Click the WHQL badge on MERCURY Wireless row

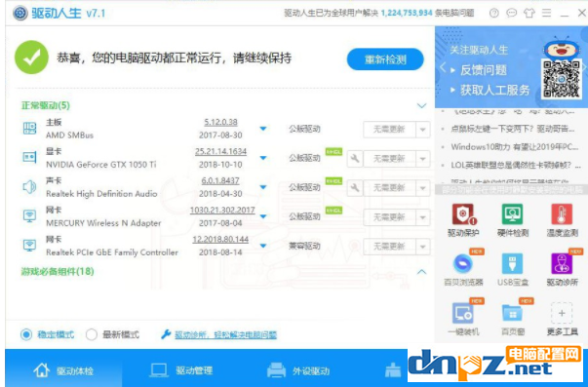(x=333, y=211)
